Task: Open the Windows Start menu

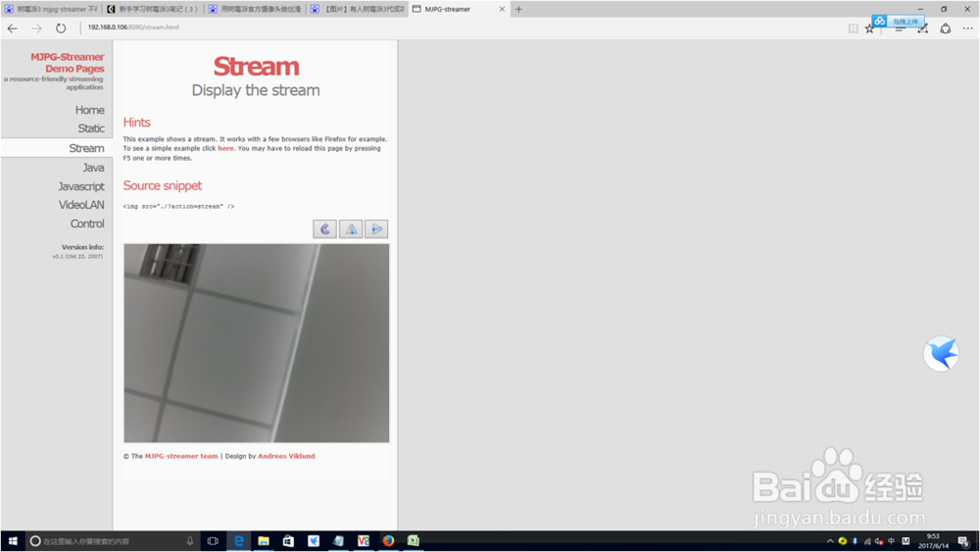Action: 13,541
